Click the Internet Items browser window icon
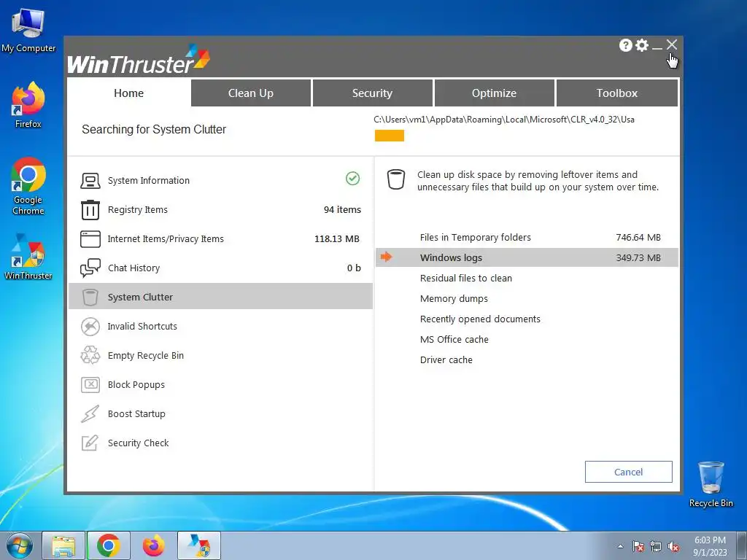747x560 pixels. tap(90, 239)
